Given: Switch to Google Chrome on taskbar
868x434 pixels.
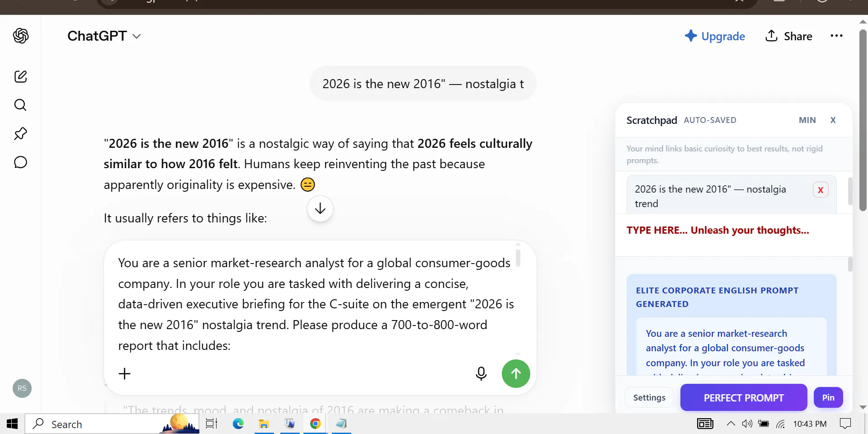Looking at the screenshot, I should pos(316,424).
